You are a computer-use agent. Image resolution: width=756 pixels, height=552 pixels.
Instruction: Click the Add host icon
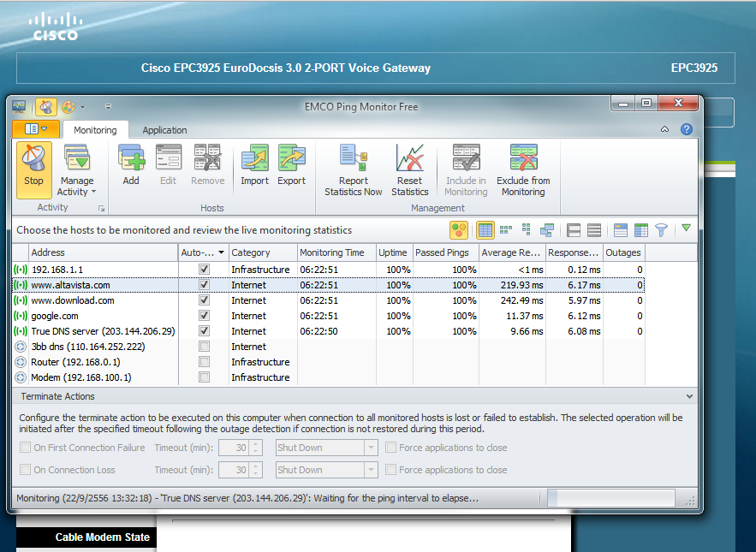131,160
